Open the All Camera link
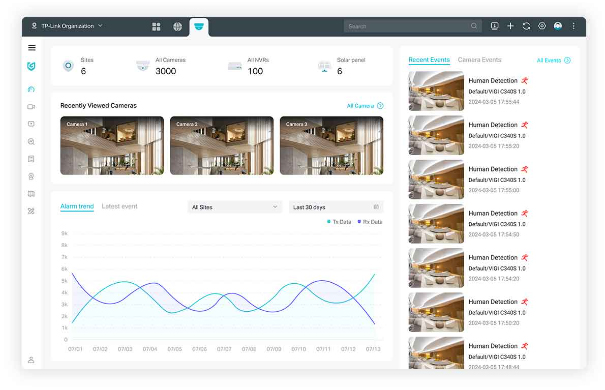605x390 pixels. click(x=365, y=106)
